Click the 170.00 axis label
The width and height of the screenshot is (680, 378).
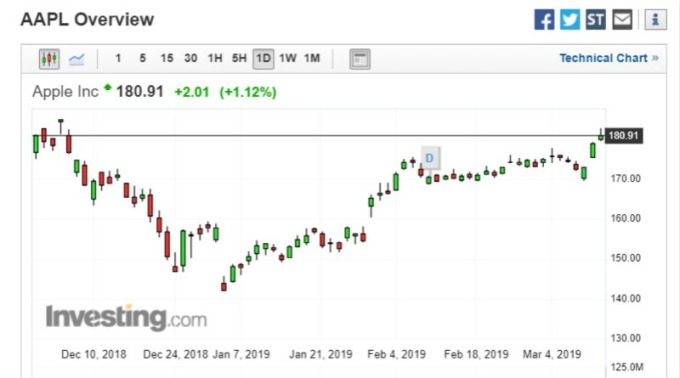625,178
